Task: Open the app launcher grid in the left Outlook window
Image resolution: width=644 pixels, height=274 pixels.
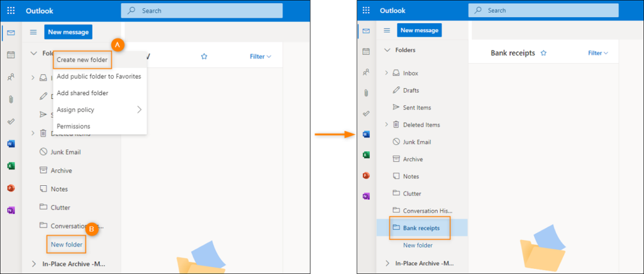Action: pyautogui.click(x=11, y=11)
